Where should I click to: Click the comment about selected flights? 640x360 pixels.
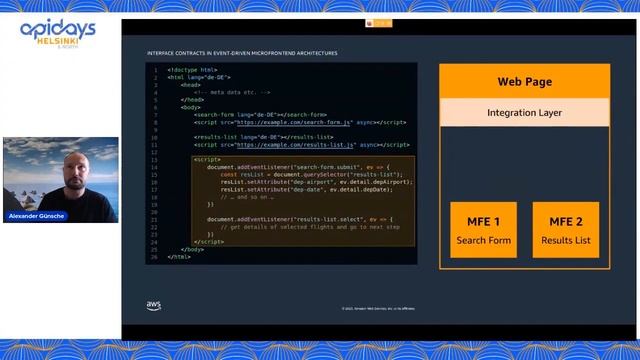pyautogui.click(x=310, y=227)
